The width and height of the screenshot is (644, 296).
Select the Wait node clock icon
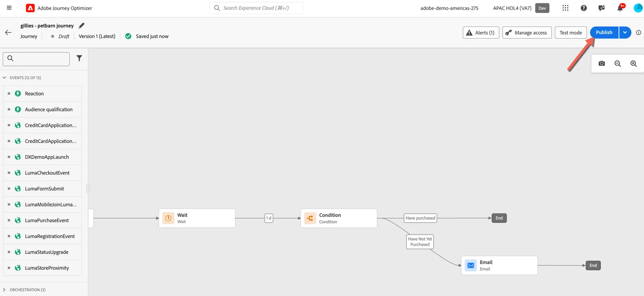[x=168, y=218]
